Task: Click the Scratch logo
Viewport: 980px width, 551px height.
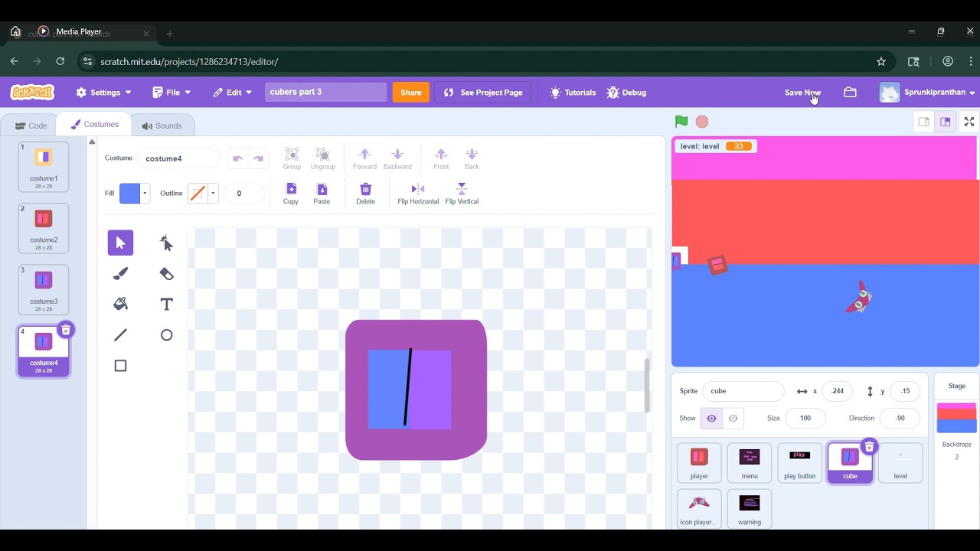Action: tap(32, 92)
